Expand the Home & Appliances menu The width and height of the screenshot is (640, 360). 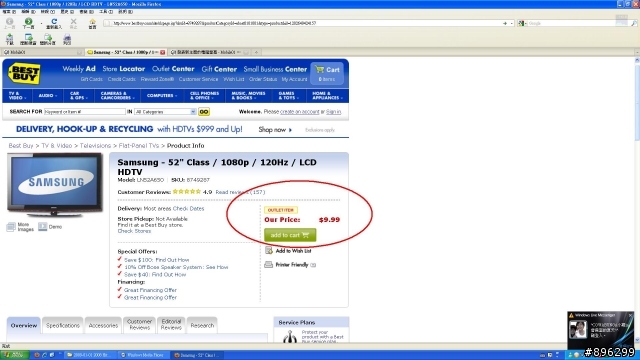coord(327,96)
